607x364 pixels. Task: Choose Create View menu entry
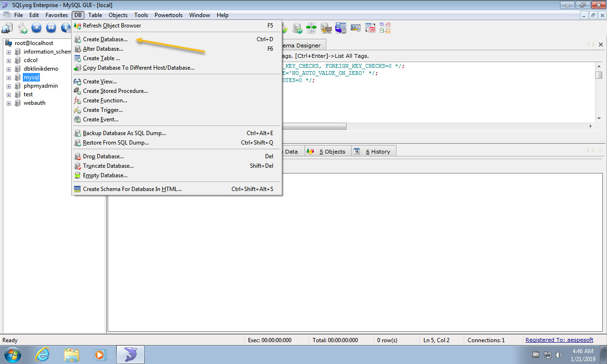pos(177,82)
